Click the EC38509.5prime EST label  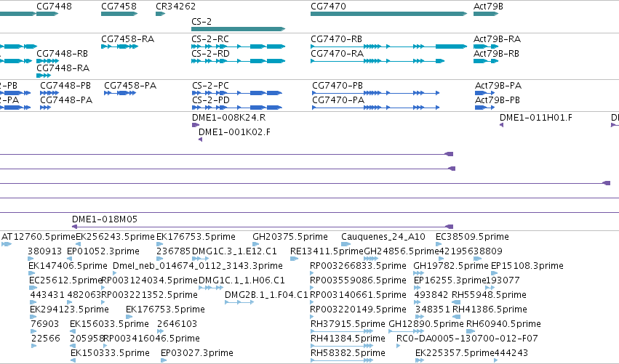472,237
